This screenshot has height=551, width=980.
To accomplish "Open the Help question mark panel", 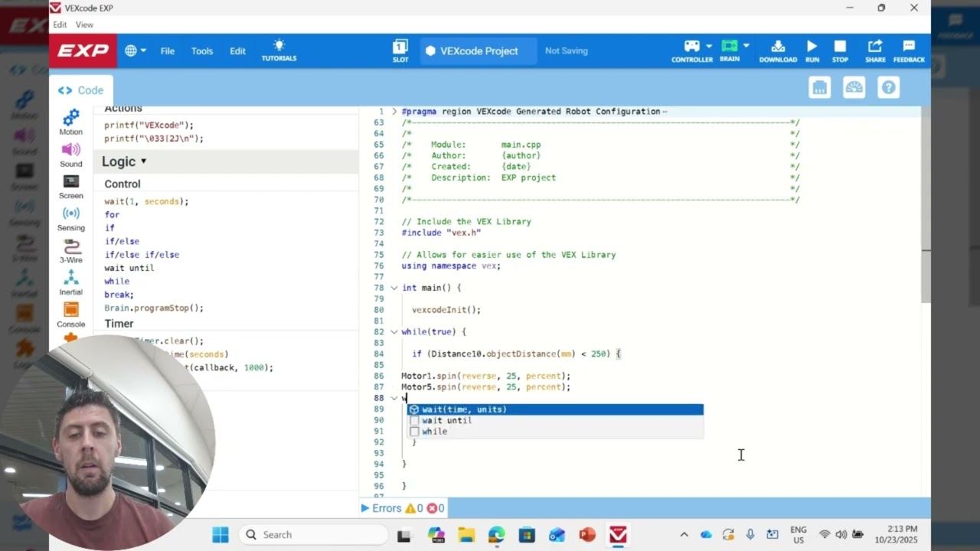I will pos(889,87).
